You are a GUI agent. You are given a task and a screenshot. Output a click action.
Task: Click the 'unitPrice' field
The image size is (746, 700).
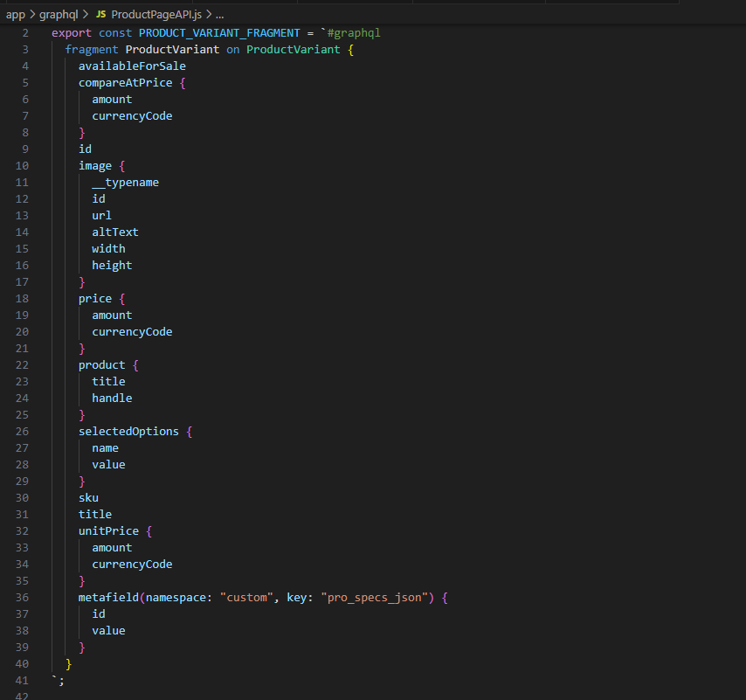(108, 531)
